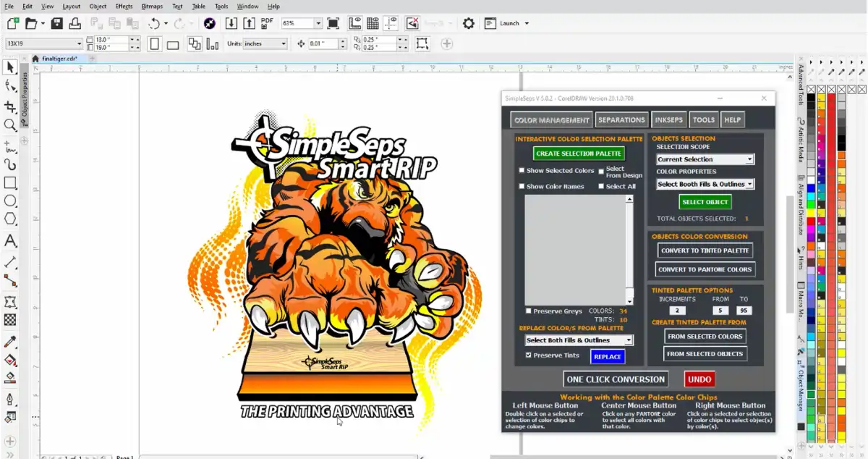
Task: Click the Undo arrow icon
Action: coord(153,23)
